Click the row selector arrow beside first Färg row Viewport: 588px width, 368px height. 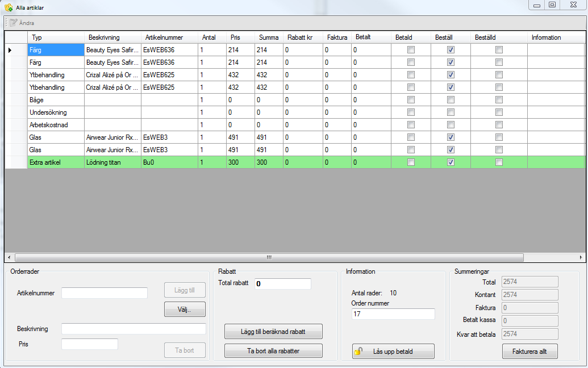tap(10, 50)
